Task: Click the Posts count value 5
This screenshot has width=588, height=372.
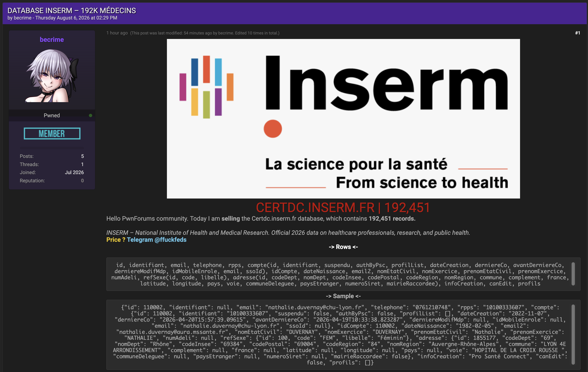Action: (x=83, y=156)
